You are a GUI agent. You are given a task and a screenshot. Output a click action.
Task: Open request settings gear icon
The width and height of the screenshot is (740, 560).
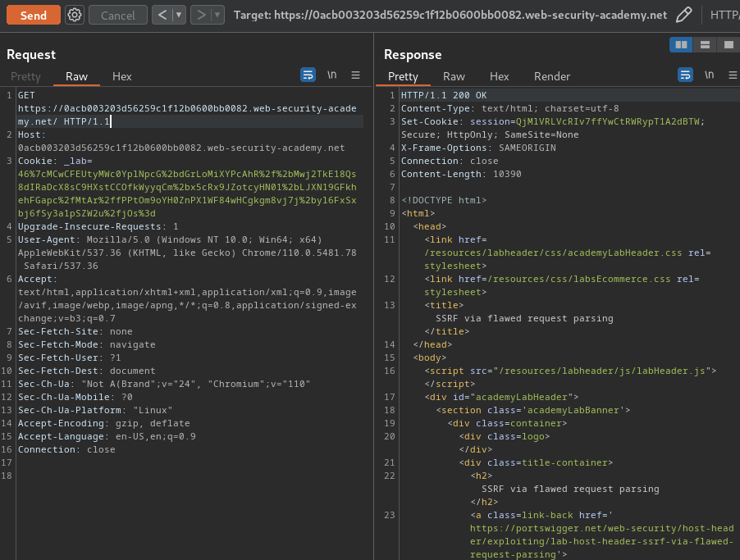click(x=74, y=15)
